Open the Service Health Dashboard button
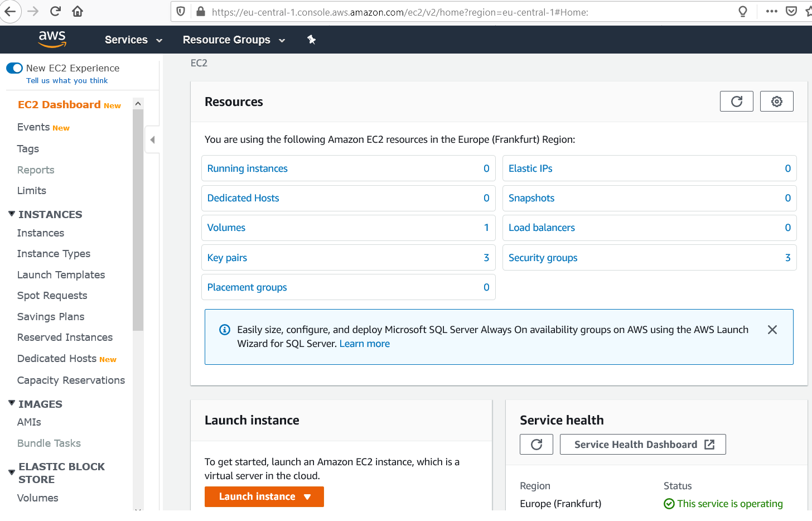Image resolution: width=812 pixels, height=521 pixels. (x=643, y=445)
